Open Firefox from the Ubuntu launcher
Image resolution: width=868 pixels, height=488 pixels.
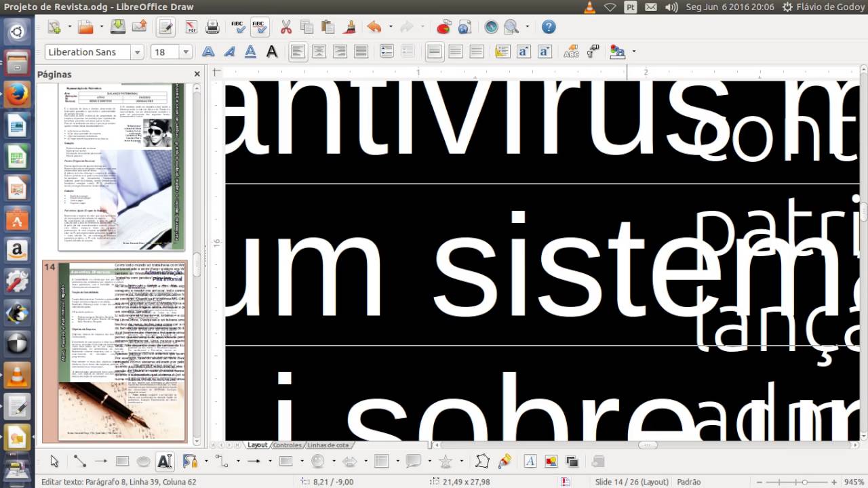click(17, 94)
